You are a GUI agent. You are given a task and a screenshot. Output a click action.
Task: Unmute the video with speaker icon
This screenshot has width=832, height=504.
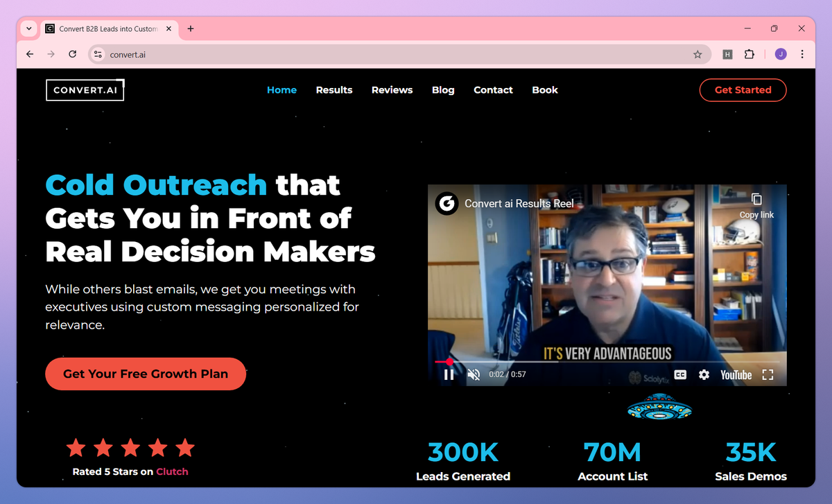474,374
